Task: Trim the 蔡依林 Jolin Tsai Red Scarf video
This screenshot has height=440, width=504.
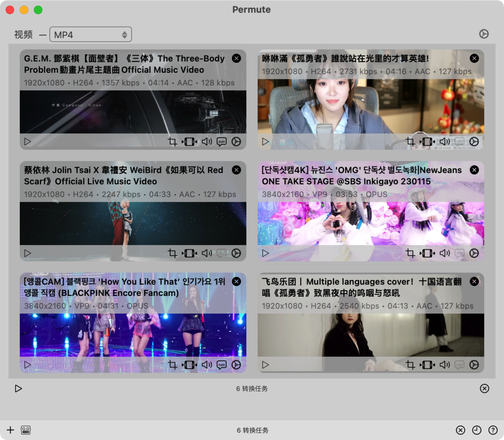Action: click(189, 253)
